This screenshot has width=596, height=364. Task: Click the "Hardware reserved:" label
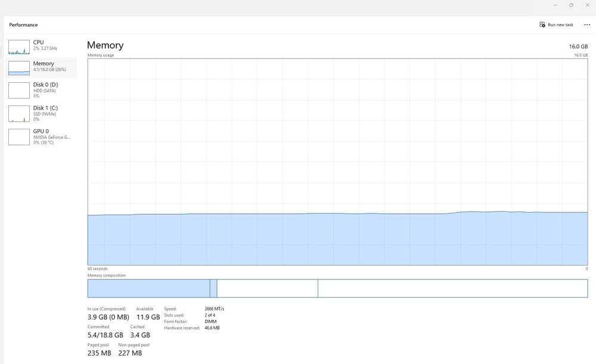click(x=182, y=328)
